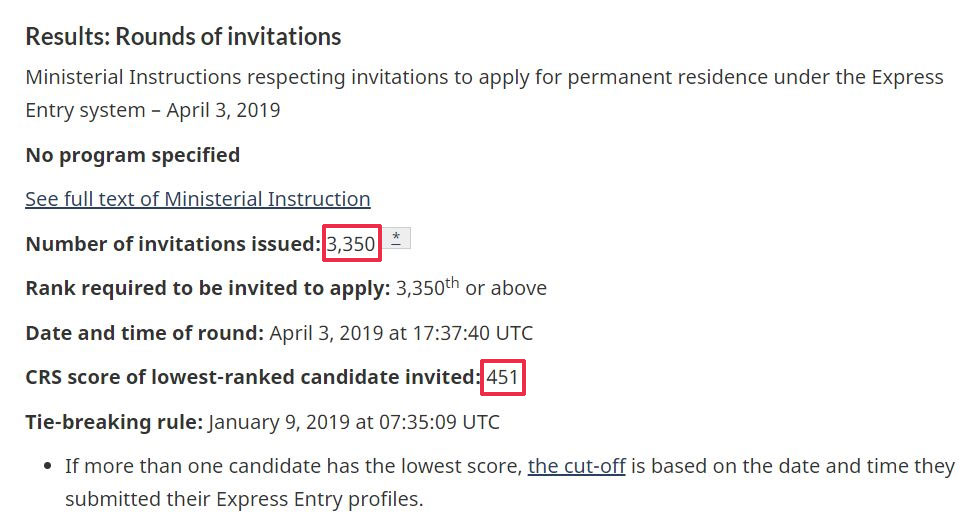976x522 pixels.
Task: Click 'CRS score of lowest-ranked candidate invited:' label
Action: 252,377
